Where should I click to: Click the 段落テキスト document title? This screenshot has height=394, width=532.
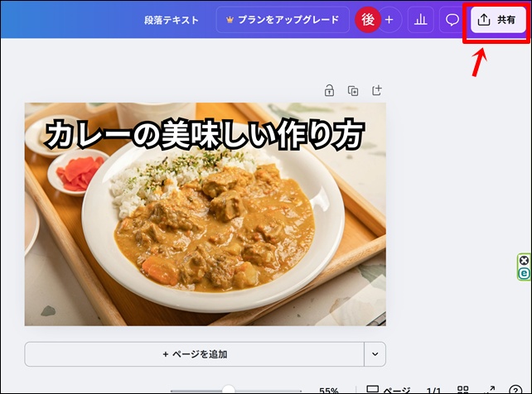[172, 20]
